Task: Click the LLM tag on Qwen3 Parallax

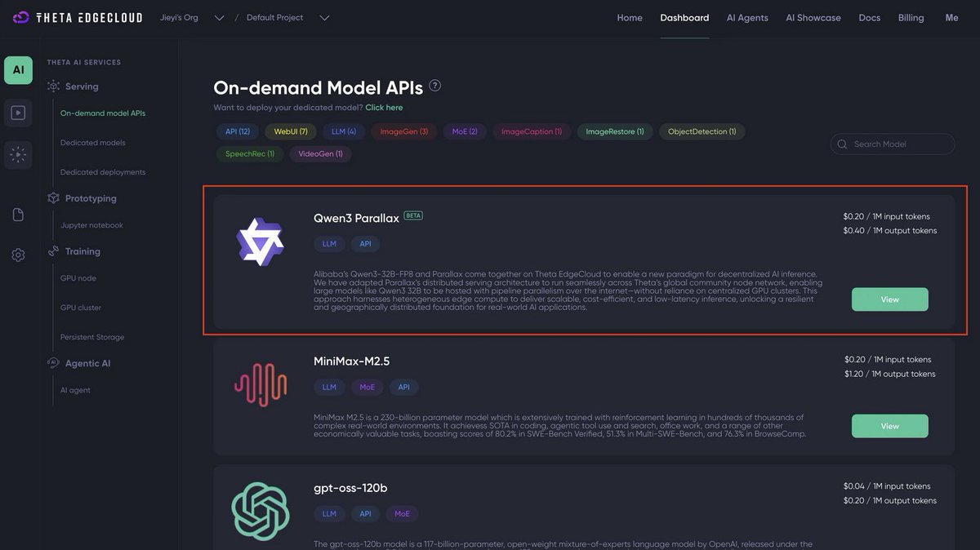Action: pos(329,243)
